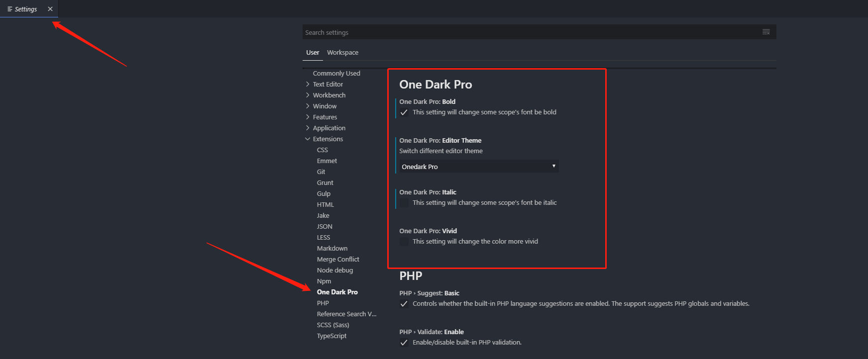868x359 pixels.
Task: Open Emmet extension settings
Action: [x=327, y=161]
